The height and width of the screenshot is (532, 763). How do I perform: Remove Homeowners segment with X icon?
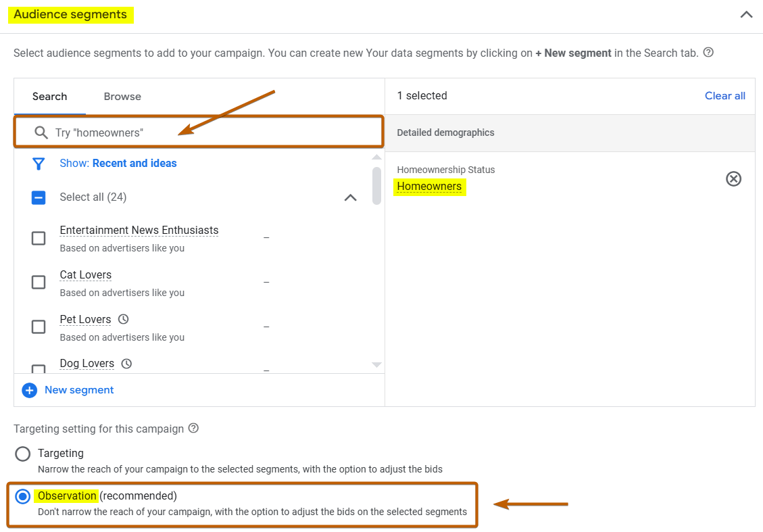click(x=733, y=178)
